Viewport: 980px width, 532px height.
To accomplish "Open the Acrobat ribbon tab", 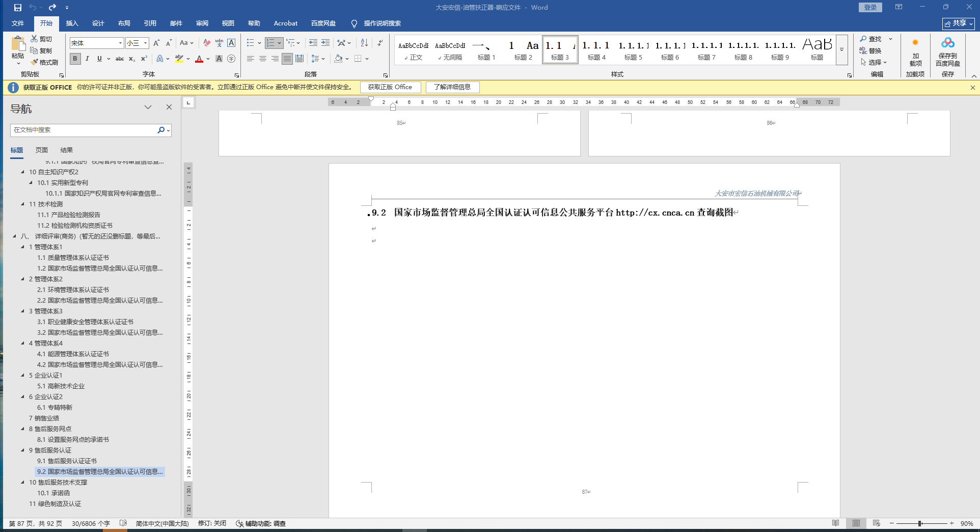I will coord(286,23).
